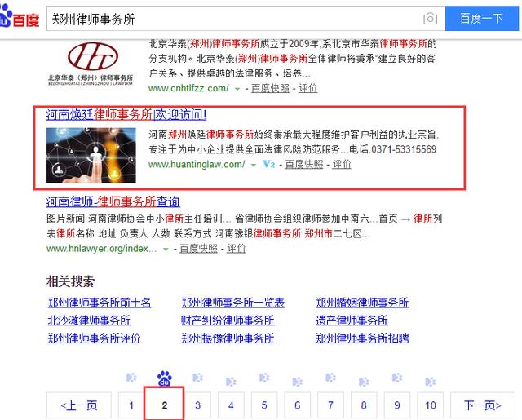Expand dropdown arrow next to www.cnhtlfzz.com
The height and width of the screenshot is (420, 522).
[237, 87]
